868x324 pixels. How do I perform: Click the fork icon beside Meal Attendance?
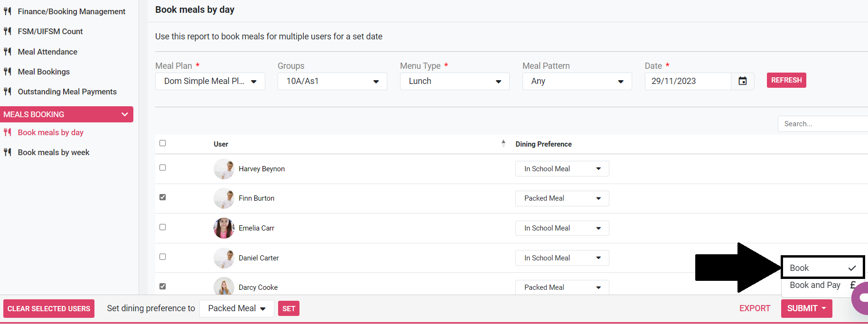8,52
